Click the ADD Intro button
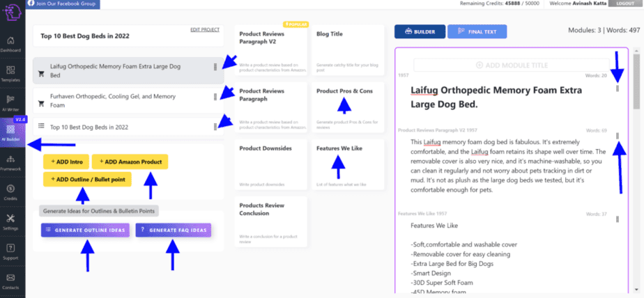This screenshot has width=644, height=298. click(66, 162)
